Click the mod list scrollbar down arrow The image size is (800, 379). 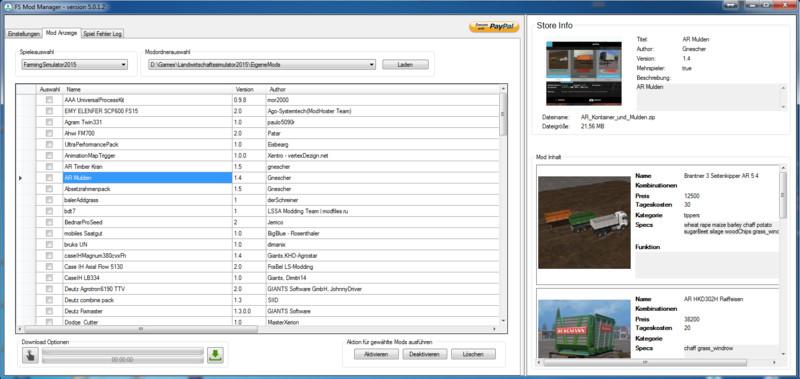coord(503,320)
